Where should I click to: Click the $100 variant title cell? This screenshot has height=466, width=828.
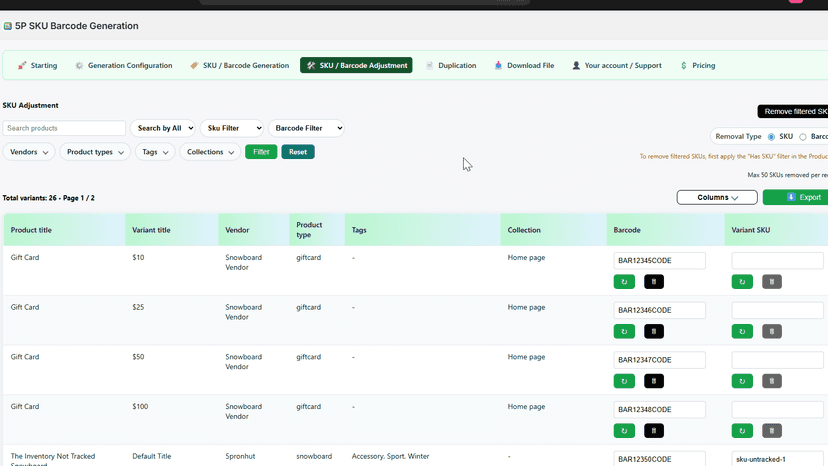pos(140,406)
